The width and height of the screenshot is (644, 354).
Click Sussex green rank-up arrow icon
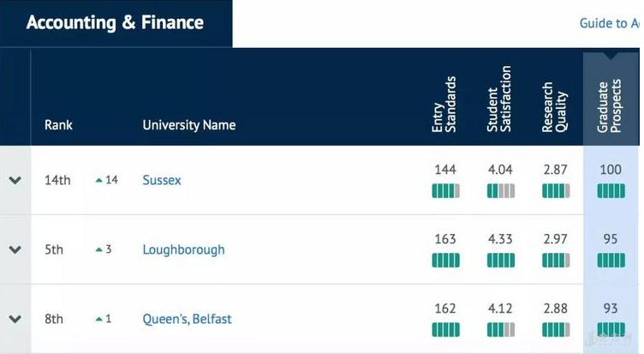[x=99, y=180]
